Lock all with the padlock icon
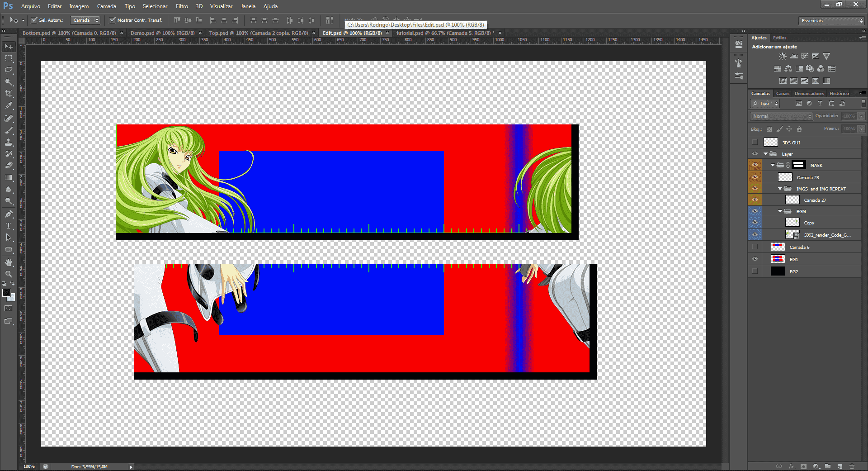This screenshot has width=868, height=471. pyautogui.click(x=799, y=129)
